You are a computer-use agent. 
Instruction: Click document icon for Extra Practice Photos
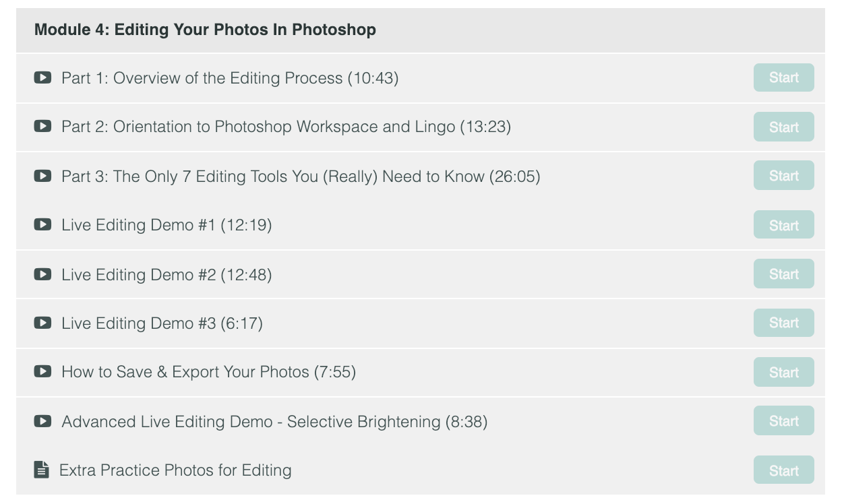(x=42, y=470)
